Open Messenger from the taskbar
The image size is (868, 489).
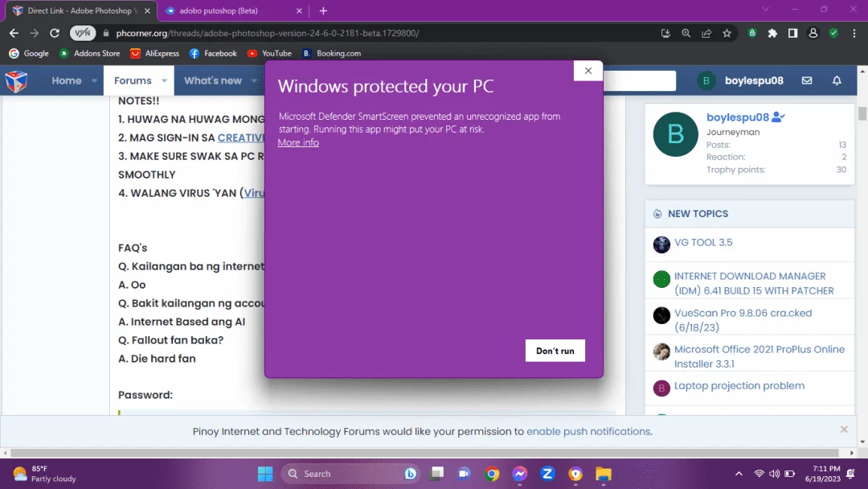click(x=519, y=474)
